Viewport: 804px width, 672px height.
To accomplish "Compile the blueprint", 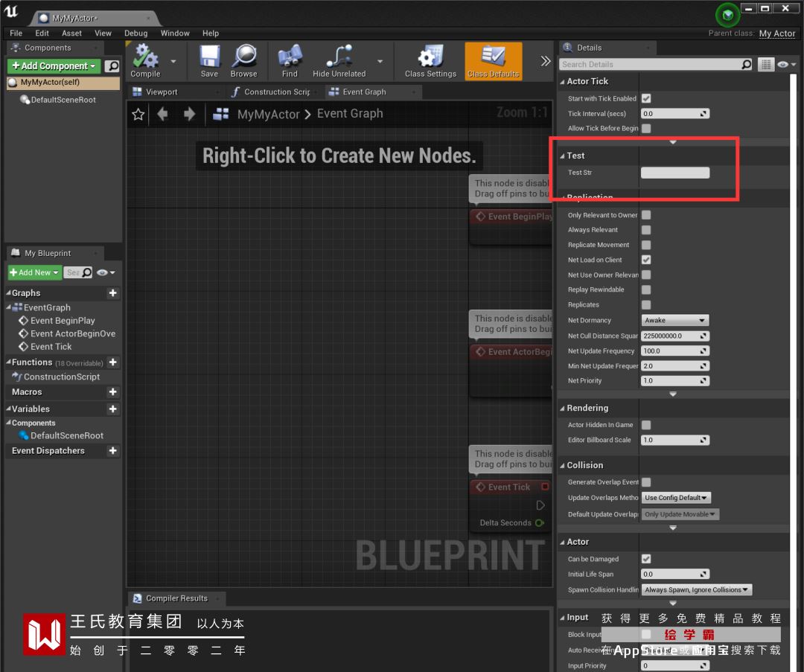I will coord(145,61).
